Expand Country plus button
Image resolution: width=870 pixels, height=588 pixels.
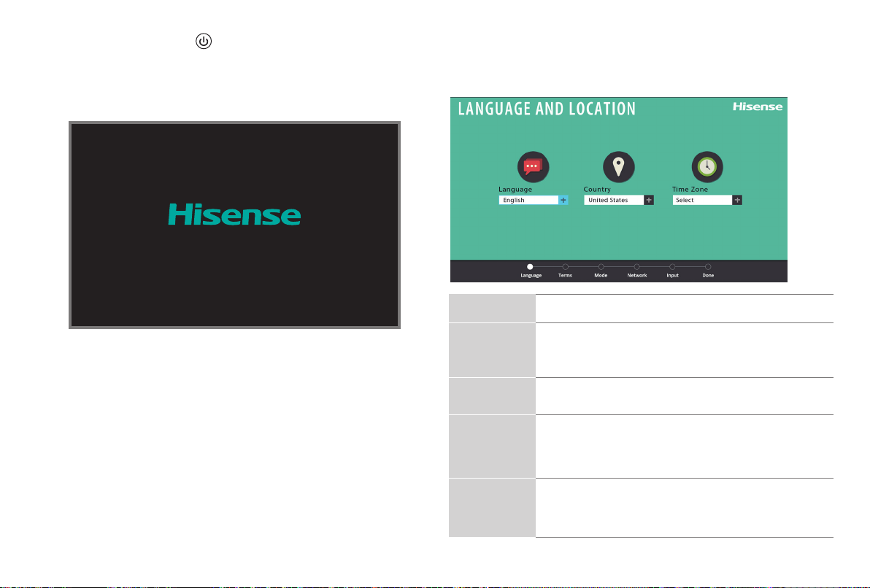click(x=649, y=200)
